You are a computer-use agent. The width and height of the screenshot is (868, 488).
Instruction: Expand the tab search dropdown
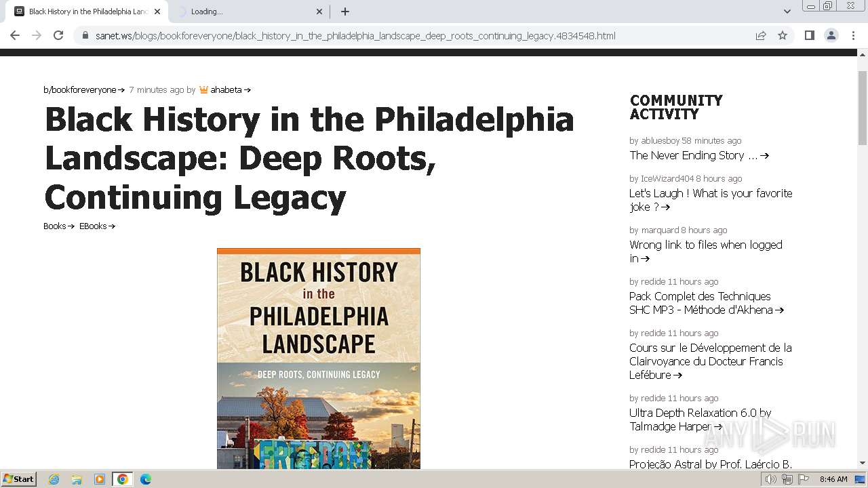tap(787, 12)
